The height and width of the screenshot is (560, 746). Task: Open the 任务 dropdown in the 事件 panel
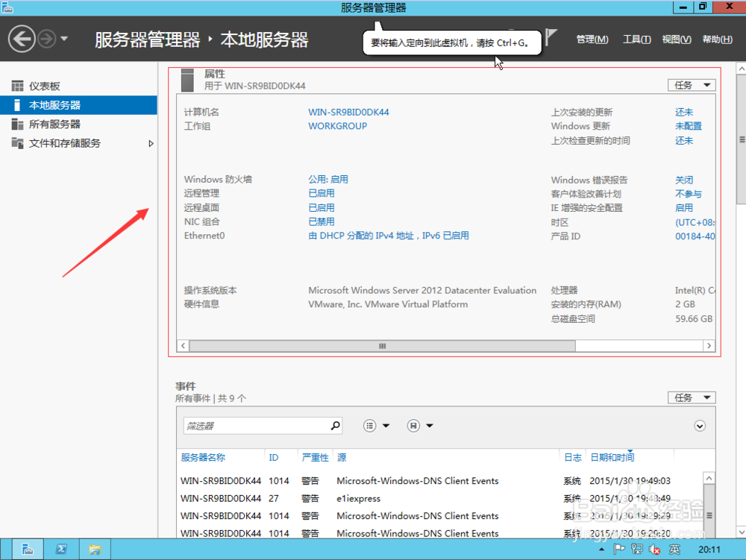tap(692, 397)
